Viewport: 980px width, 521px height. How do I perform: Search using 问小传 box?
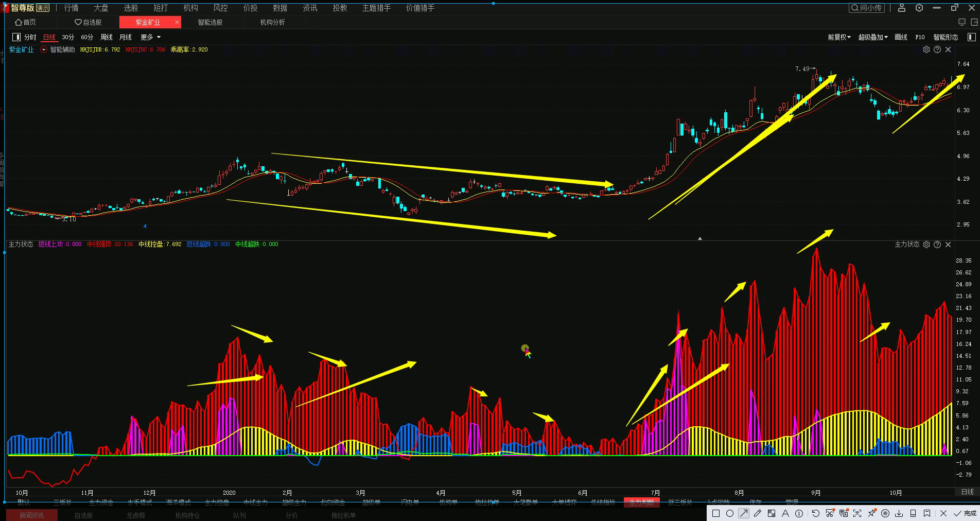868,8
